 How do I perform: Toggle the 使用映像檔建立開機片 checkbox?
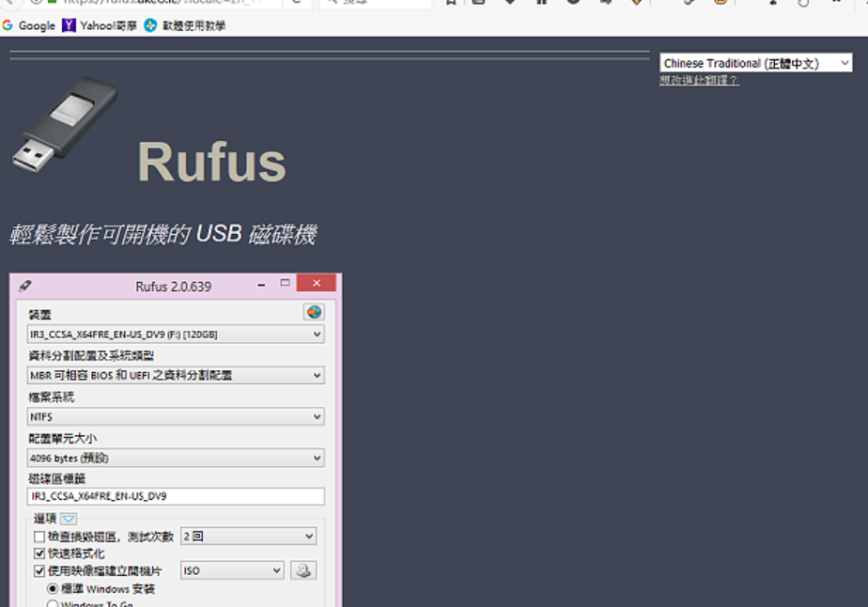(39, 571)
